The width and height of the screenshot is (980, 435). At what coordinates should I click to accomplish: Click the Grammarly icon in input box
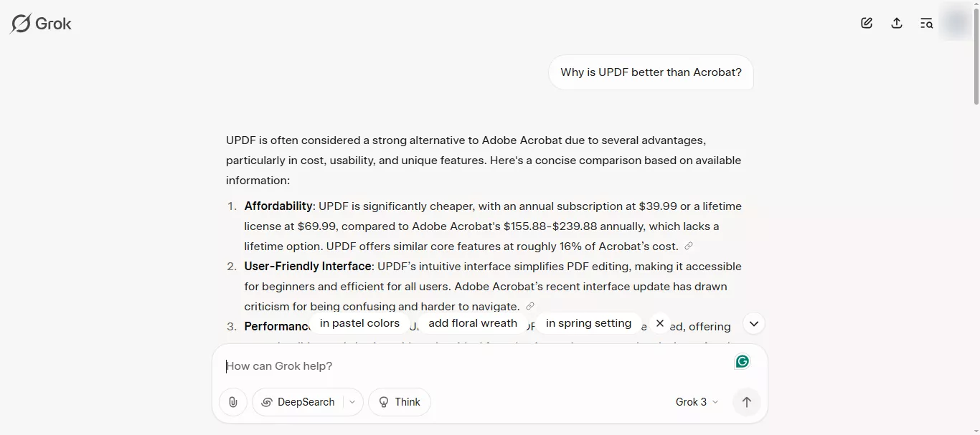(743, 361)
